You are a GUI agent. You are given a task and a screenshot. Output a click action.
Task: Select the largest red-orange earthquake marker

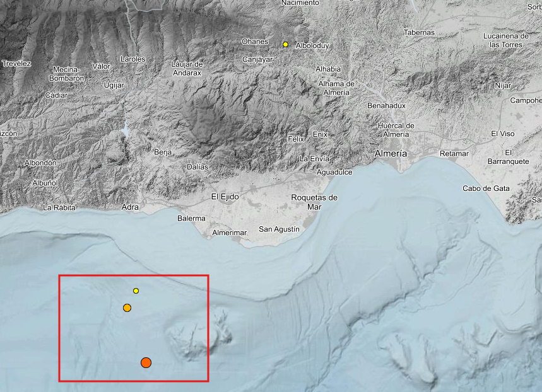[146, 362]
